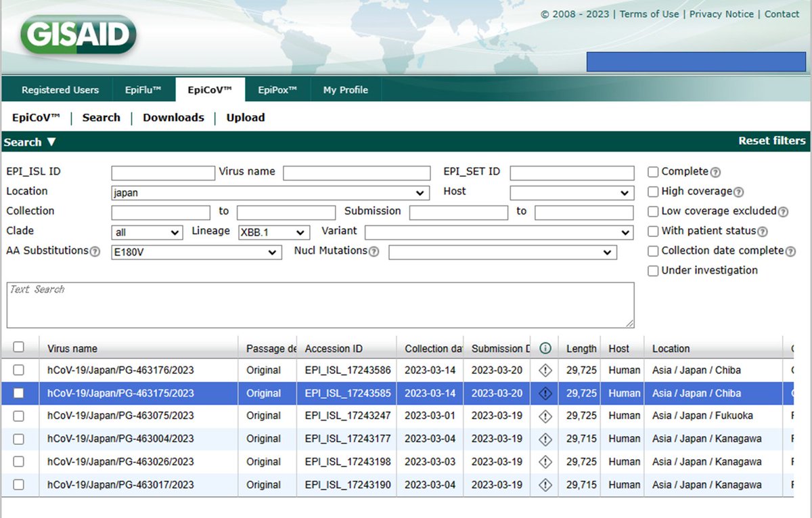Tick With patient status checkbox

(x=653, y=231)
